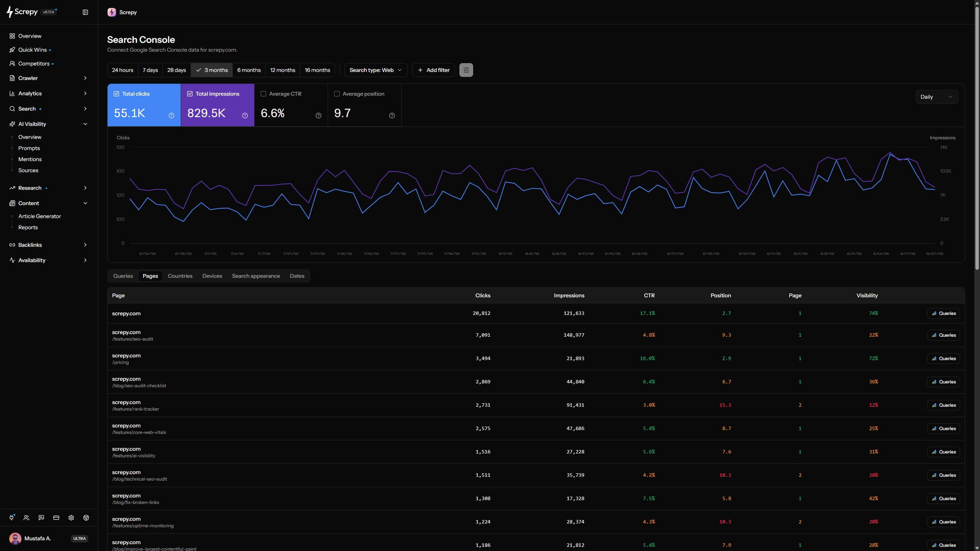Collapse the Content section chevron
The width and height of the screenshot is (980, 551).
coord(85,203)
